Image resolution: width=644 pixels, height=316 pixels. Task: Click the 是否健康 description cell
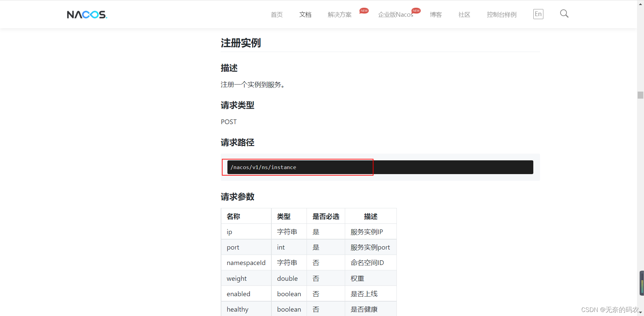pyautogui.click(x=371, y=309)
